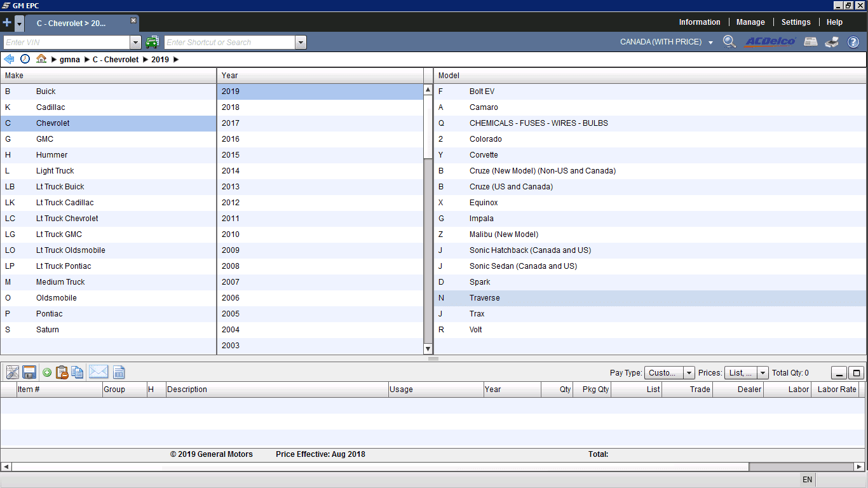Expand the arrow after 2019 breadcrumb
Screen dimensions: 868x488
click(176, 60)
